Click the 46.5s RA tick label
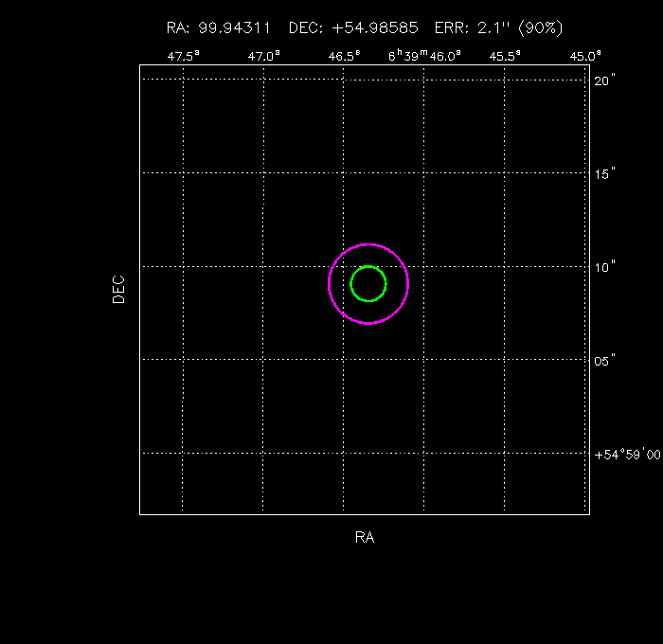The image size is (663, 644). [344, 56]
